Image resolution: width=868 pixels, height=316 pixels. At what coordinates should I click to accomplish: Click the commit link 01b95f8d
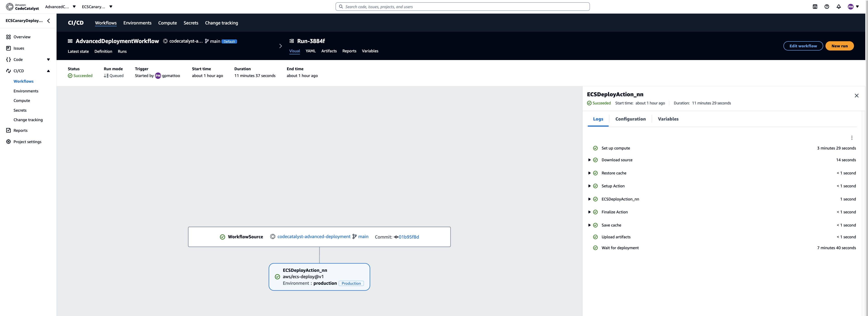click(x=409, y=237)
